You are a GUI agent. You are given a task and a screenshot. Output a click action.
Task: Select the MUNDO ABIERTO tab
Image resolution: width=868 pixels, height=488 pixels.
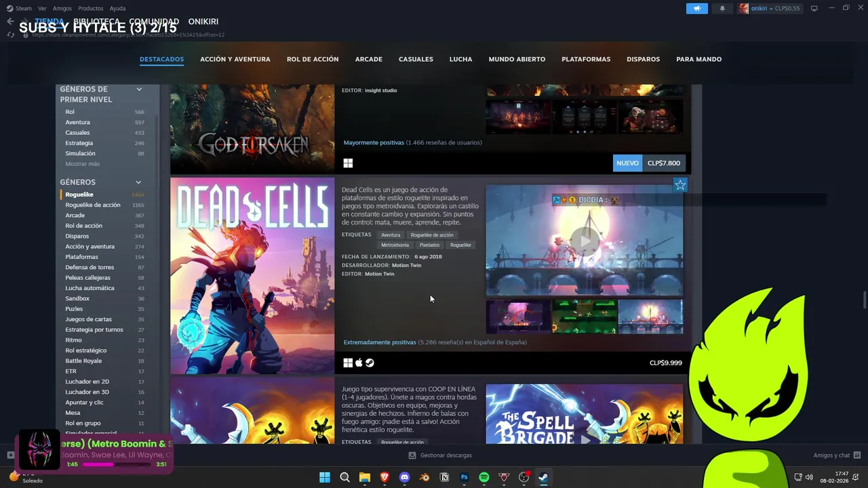[x=517, y=59]
